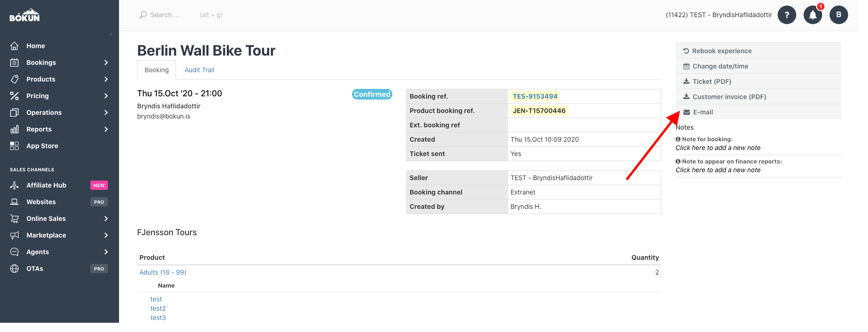This screenshot has width=868, height=332.
Task: Click the Change date/time option
Action: tap(759, 66)
